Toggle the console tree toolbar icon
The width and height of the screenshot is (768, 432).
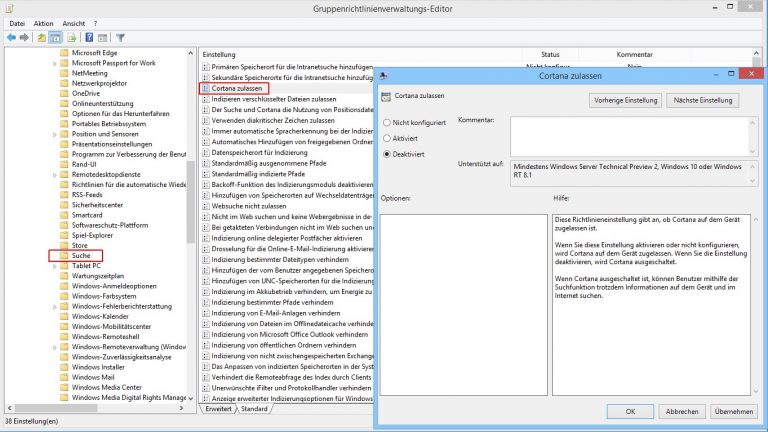tap(56, 38)
